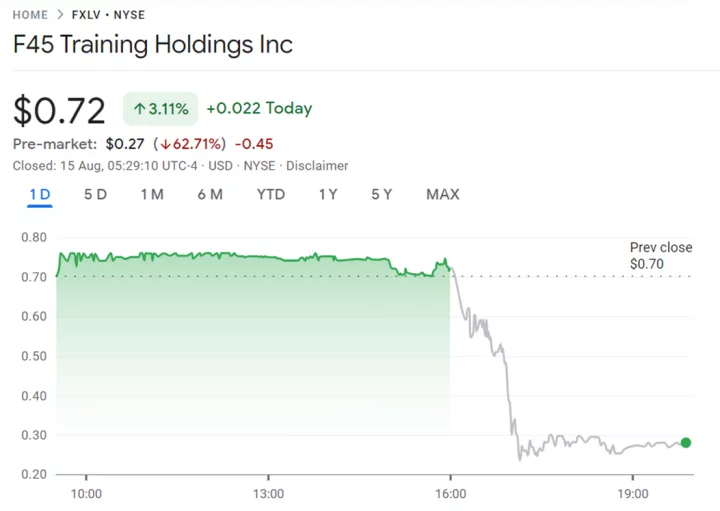Click the $0.72 current price

click(59, 108)
